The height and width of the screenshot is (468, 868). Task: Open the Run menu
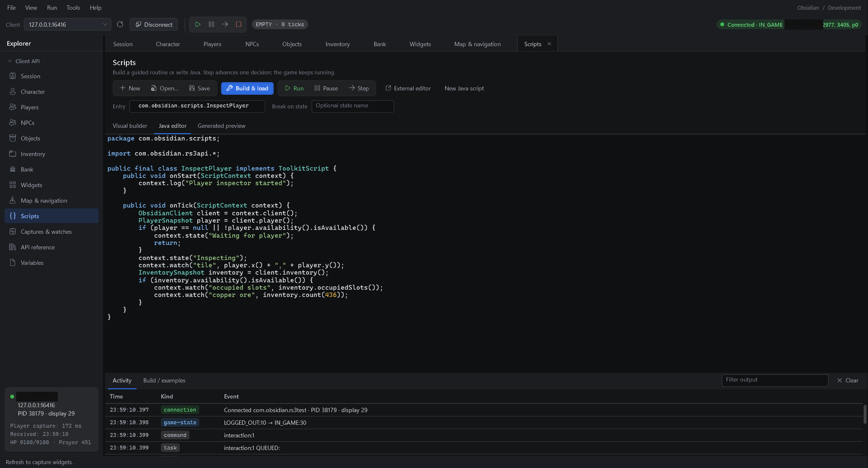pos(52,8)
